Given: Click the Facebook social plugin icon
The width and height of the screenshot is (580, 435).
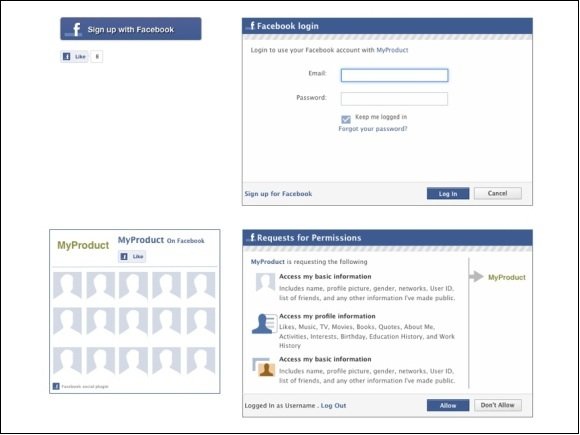Looking at the screenshot, I should click(56, 386).
